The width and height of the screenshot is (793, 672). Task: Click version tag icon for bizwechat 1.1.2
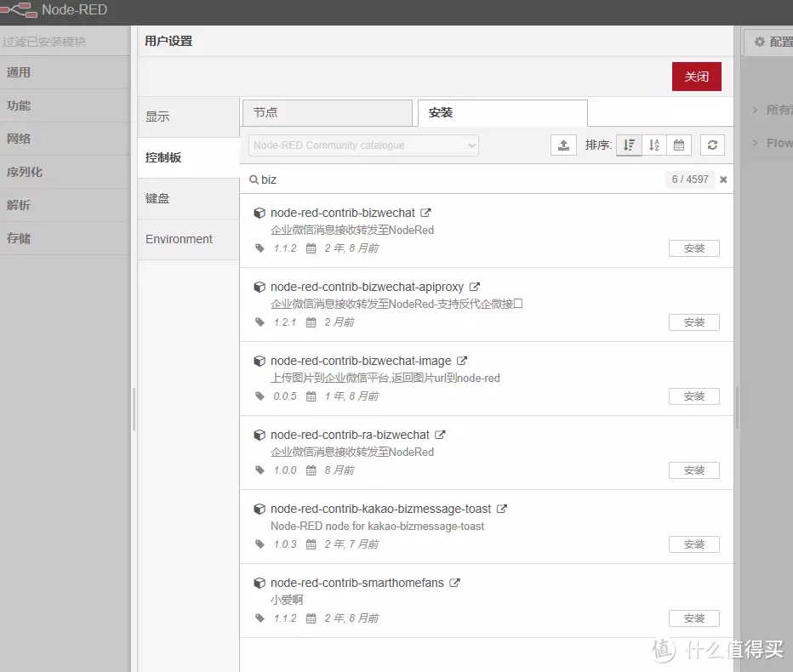pos(260,248)
